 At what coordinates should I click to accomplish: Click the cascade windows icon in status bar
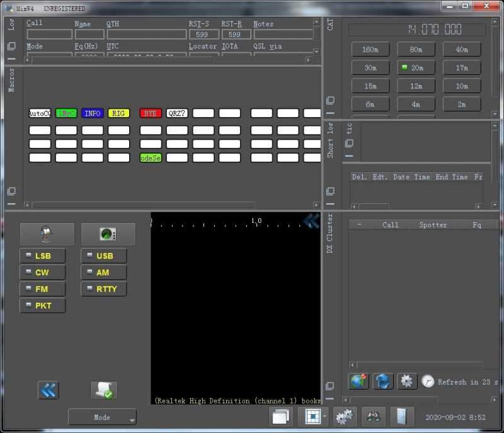tap(281, 417)
